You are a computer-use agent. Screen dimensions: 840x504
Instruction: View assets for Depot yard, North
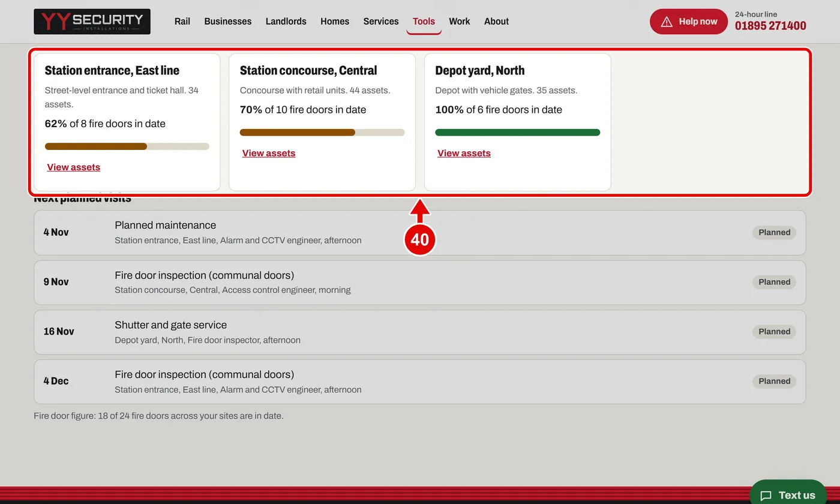coord(464,153)
